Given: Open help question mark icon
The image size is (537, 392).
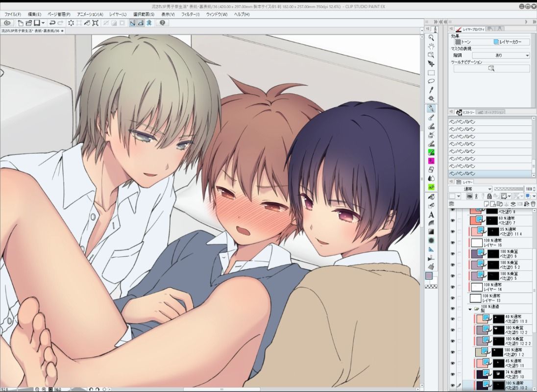Looking at the screenshot, I should pos(162,23).
